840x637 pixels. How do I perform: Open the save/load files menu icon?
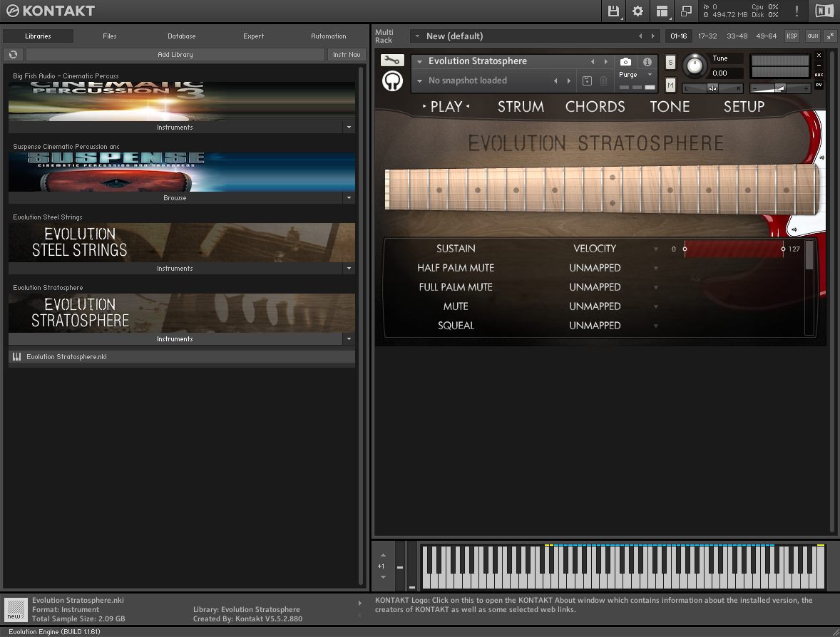pyautogui.click(x=613, y=11)
